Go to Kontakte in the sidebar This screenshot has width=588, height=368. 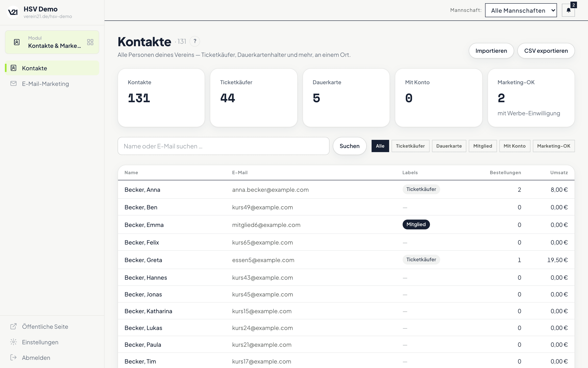pos(52,68)
